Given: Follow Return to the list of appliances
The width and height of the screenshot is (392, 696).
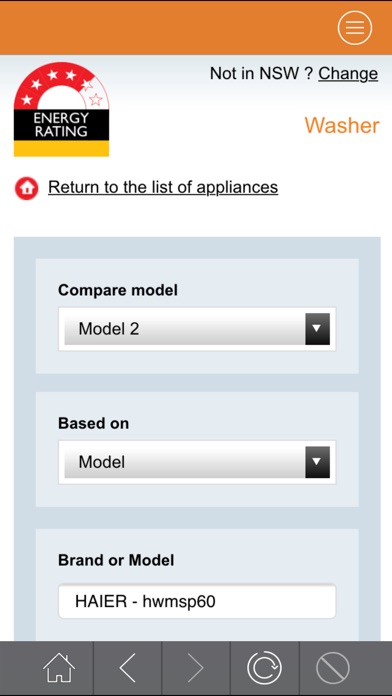Looking at the screenshot, I should (163, 187).
